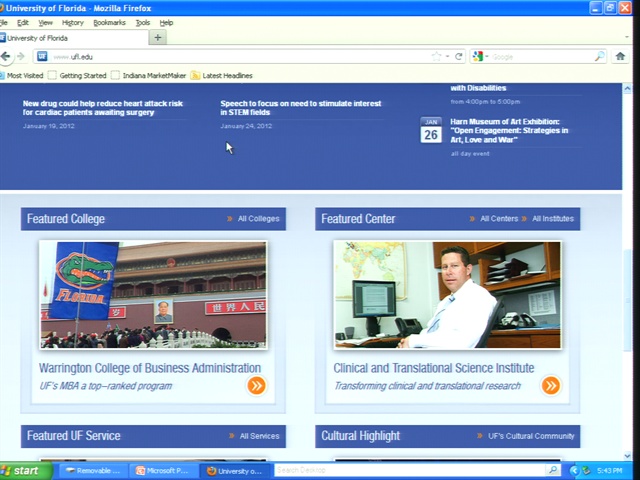Open the Getting Started bookmark

(x=77, y=76)
